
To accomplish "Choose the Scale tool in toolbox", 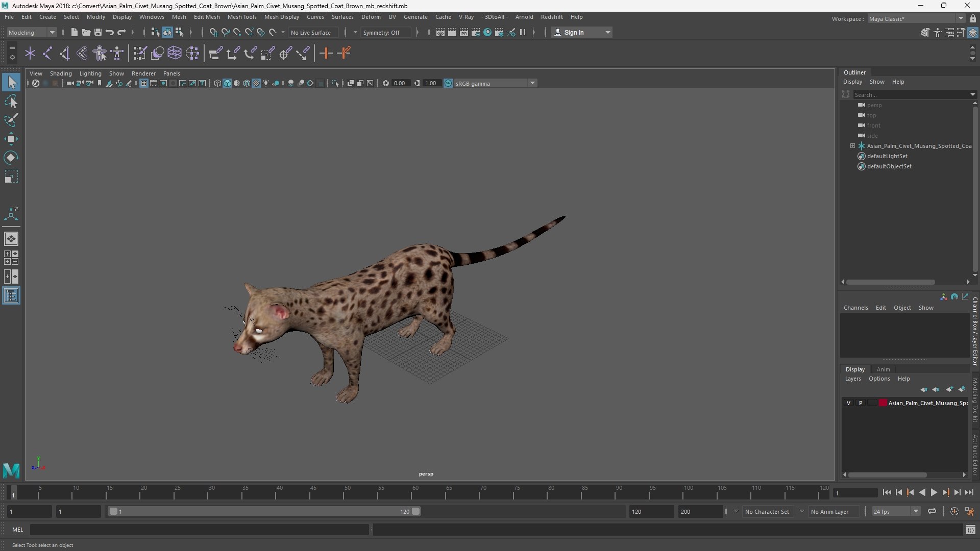I will (x=11, y=177).
